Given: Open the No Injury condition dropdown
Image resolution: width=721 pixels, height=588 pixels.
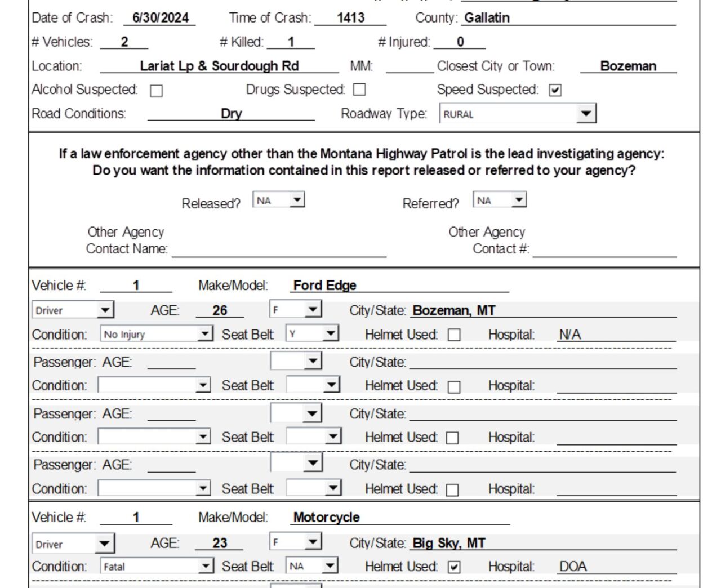Looking at the screenshot, I should [205, 335].
